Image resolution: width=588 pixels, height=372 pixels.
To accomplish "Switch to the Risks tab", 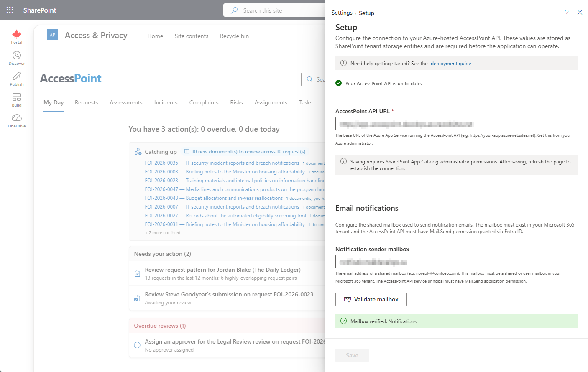I will [236, 102].
